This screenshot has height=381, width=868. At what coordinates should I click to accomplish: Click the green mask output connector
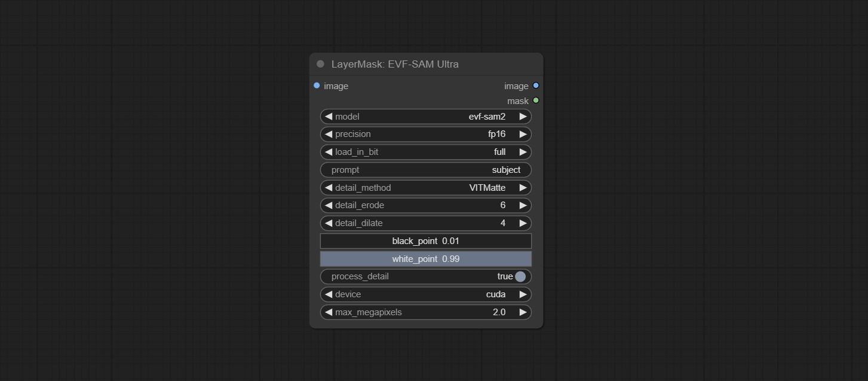point(536,100)
